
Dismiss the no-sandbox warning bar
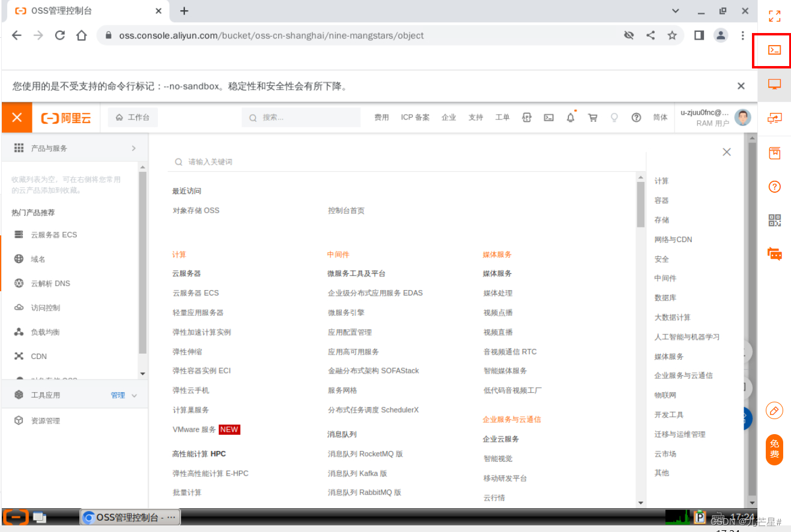tap(741, 86)
